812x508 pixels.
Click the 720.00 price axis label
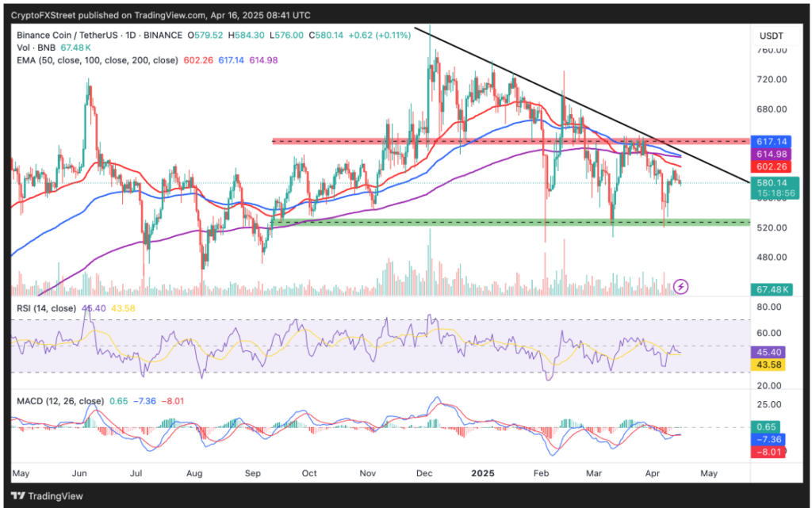772,79
